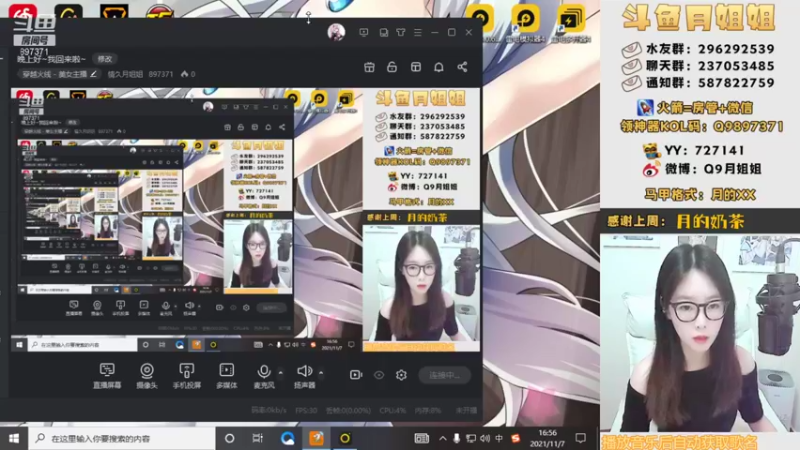800x450 pixels.
Task: Toggle the unlock padlock icon
Action: click(x=392, y=67)
